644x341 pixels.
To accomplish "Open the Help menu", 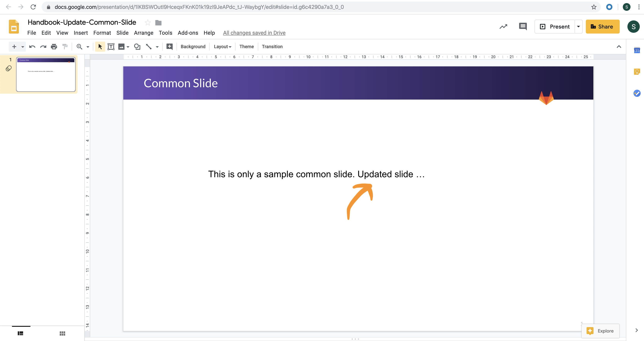I will [209, 33].
